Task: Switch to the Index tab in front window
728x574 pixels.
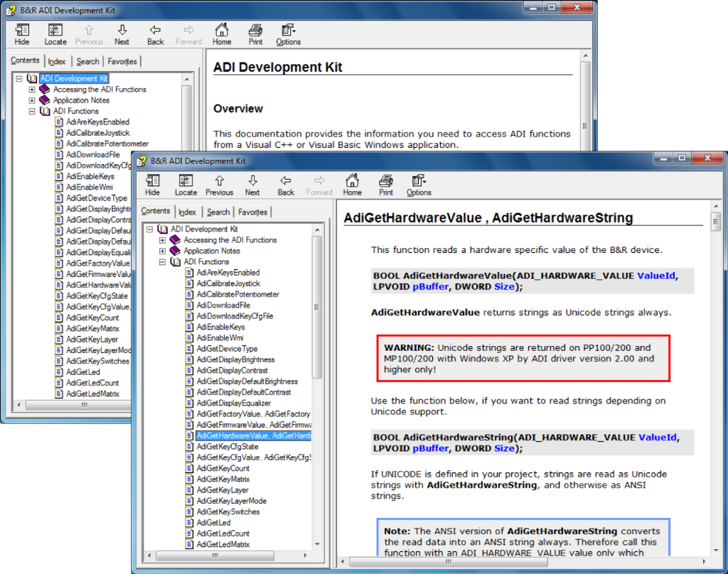Action: tap(188, 212)
